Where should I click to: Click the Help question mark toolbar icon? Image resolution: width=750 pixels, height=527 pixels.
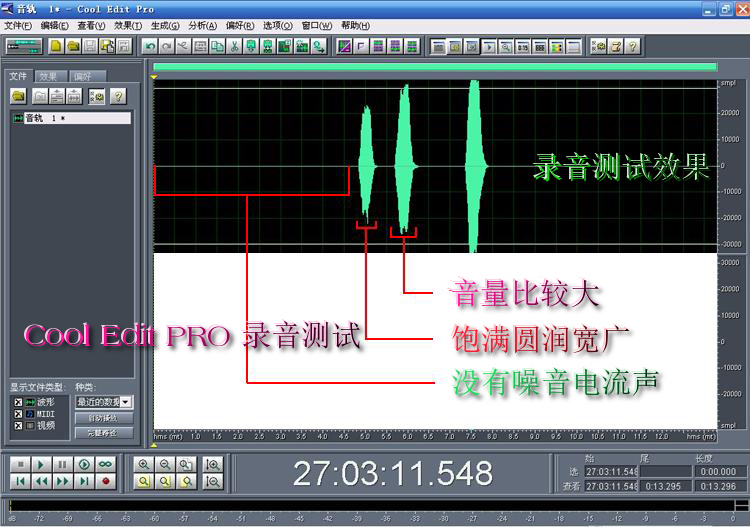[x=632, y=46]
